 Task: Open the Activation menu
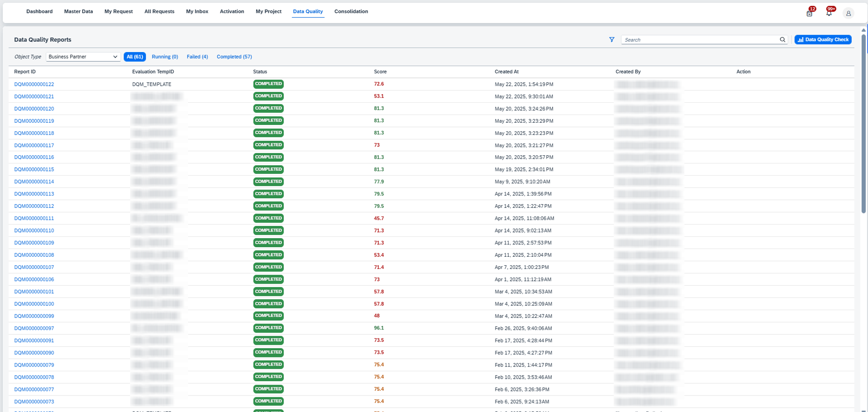(x=232, y=12)
